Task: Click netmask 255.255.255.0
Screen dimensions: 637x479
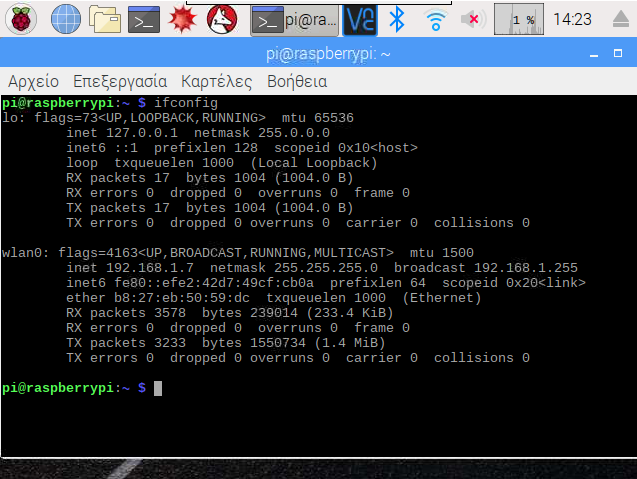Action: [294, 268]
